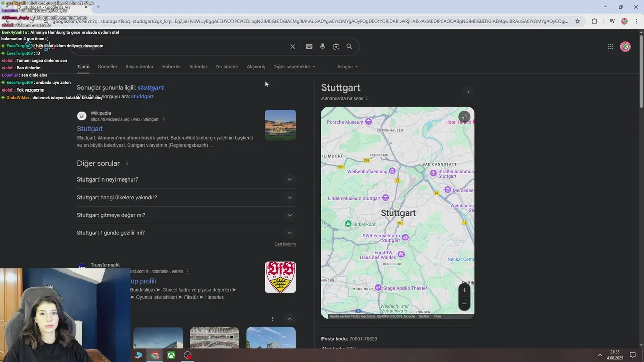The height and width of the screenshot is (362, 644).
Task: Click SWR Fernsehturm Stuttgart map pin
Action: [405, 237]
